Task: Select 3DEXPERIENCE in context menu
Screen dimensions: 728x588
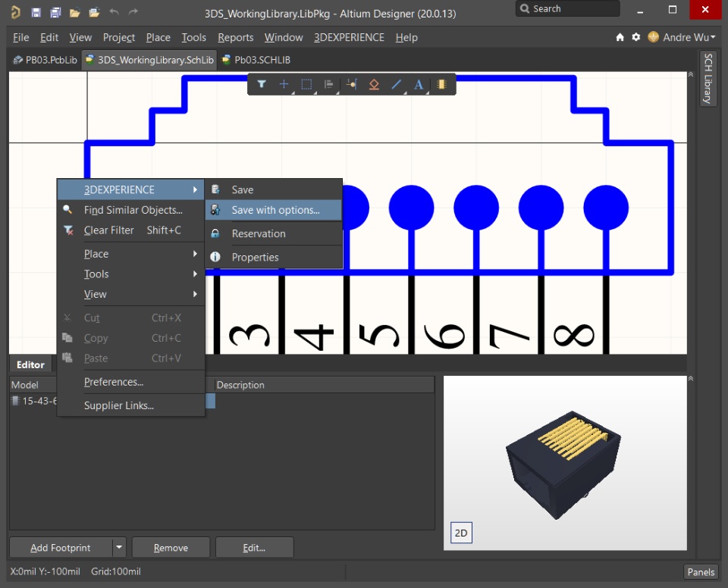Action: [x=130, y=189]
